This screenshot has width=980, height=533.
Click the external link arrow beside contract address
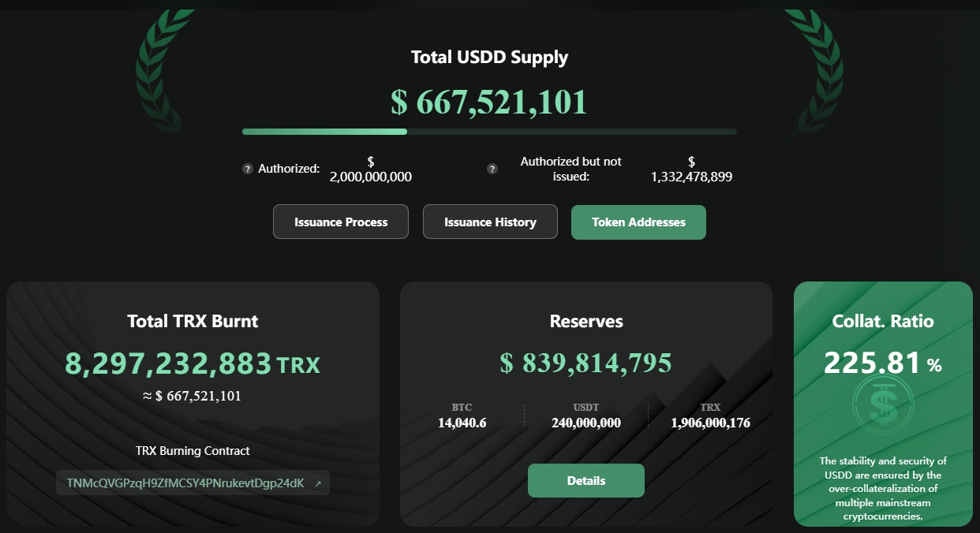click(x=318, y=483)
